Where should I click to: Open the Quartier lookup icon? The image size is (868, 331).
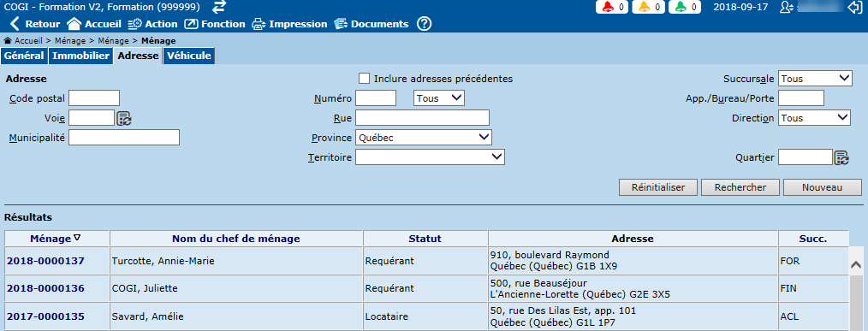(841, 157)
